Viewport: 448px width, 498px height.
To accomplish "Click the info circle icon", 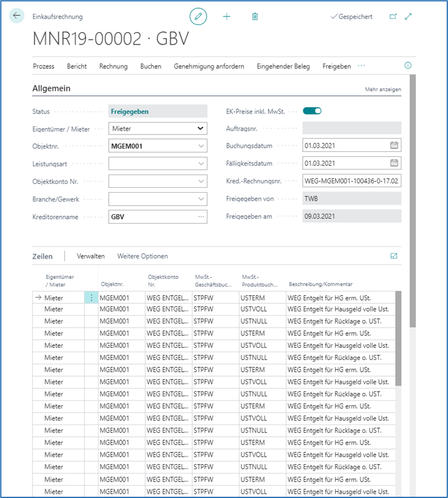I will point(408,65).
